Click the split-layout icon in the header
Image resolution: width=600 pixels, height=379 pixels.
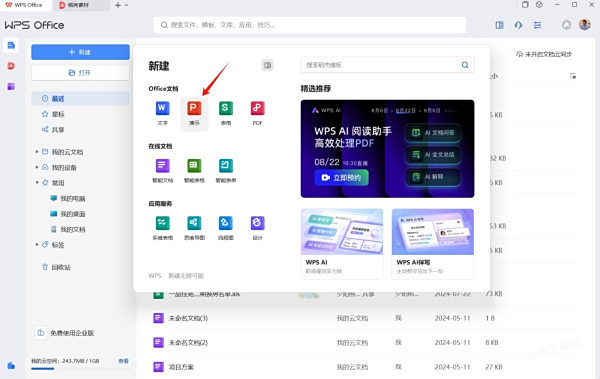[499, 25]
